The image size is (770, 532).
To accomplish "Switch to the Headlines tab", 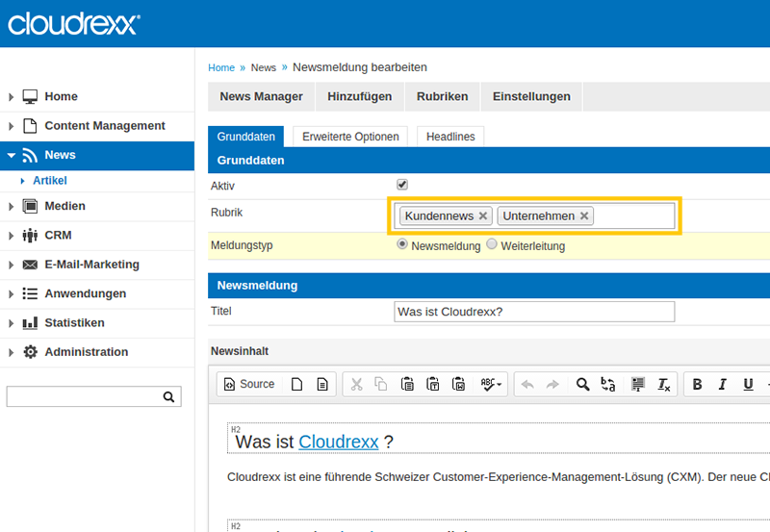I will pos(450,137).
